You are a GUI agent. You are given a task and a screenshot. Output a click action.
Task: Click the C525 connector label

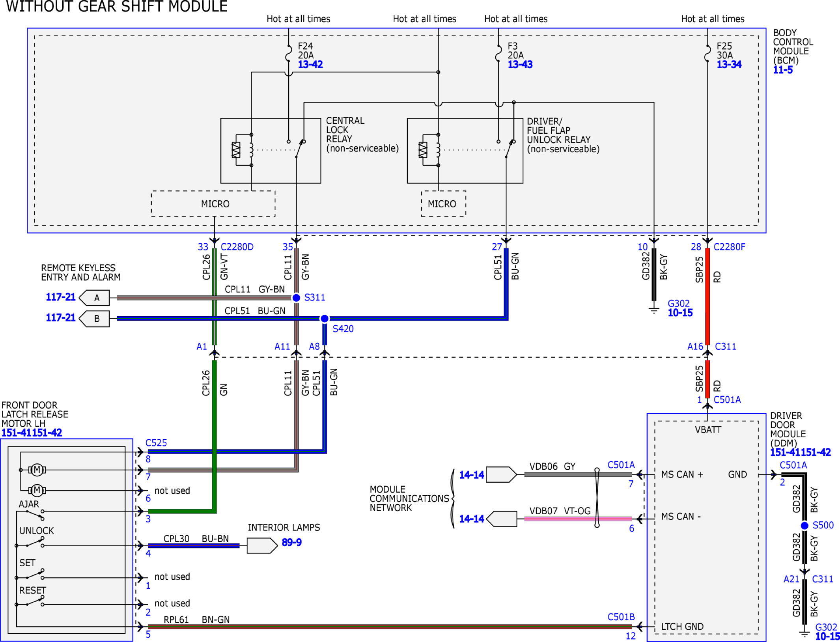(156, 443)
